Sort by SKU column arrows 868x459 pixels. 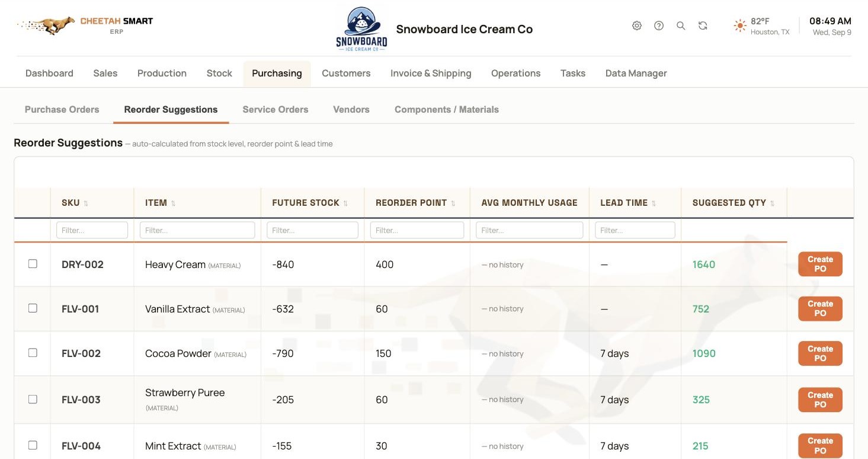86,203
